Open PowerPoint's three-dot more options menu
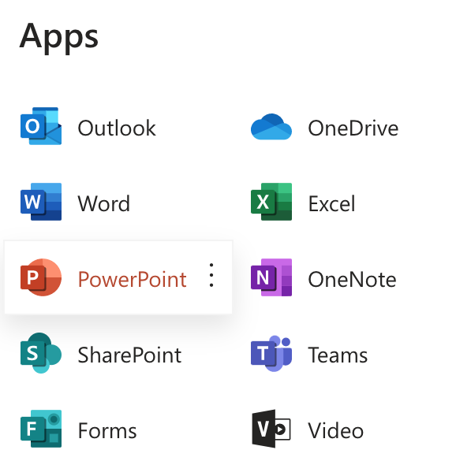This screenshot has width=456, height=476. pyautogui.click(x=211, y=275)
